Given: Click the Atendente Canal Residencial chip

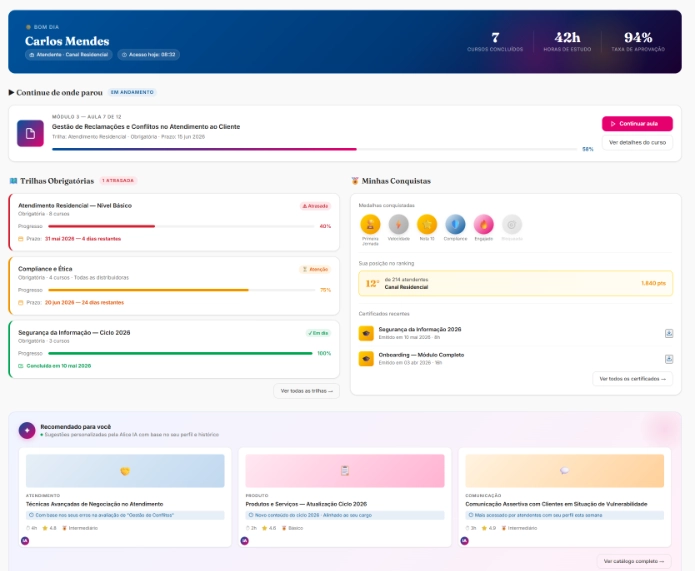Looking at the screenshot, I should (x=69, y=55).
